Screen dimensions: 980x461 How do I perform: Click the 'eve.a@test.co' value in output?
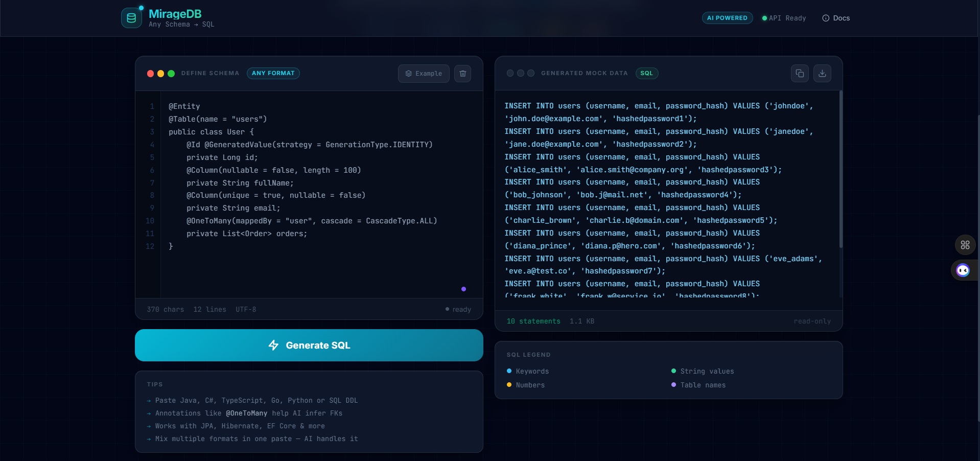point(538,271)
